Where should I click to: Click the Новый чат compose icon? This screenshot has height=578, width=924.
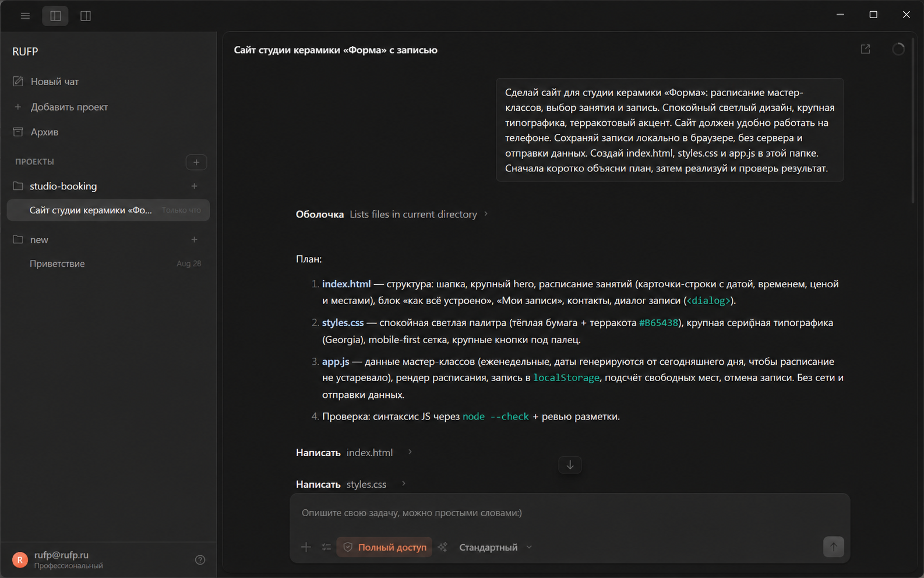click(18, 82)
